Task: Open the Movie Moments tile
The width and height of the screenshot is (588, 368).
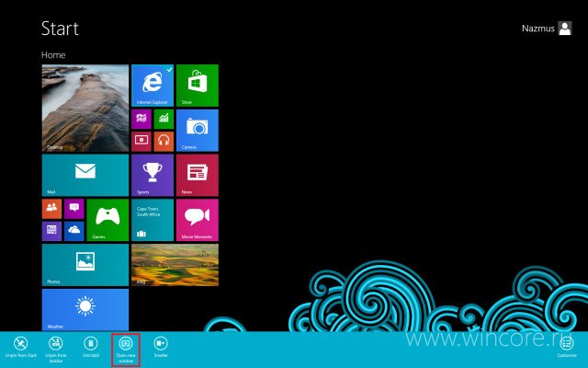Action: click(198, 220)
